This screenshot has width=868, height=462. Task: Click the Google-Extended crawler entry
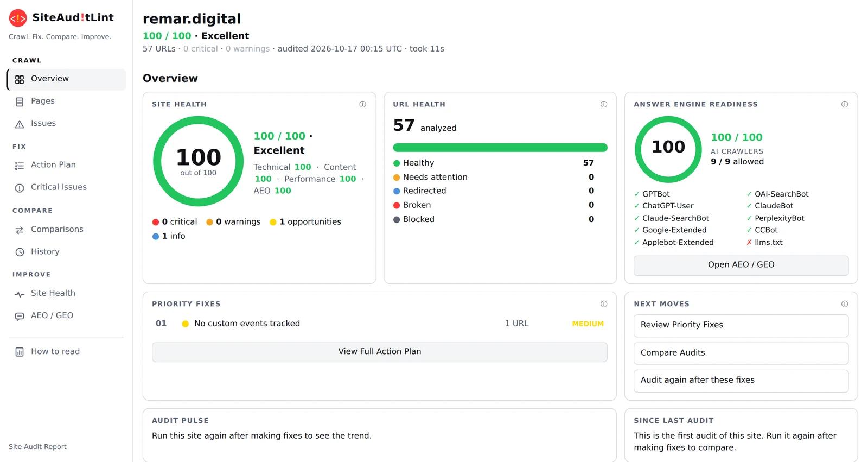click(x=671, y=230)
